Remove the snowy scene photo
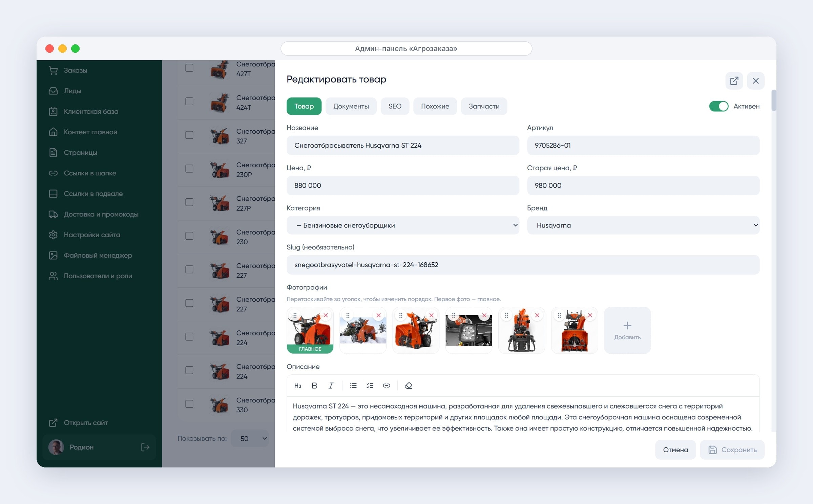This screenshot has height=504, width=813. (x=378, y=315)
